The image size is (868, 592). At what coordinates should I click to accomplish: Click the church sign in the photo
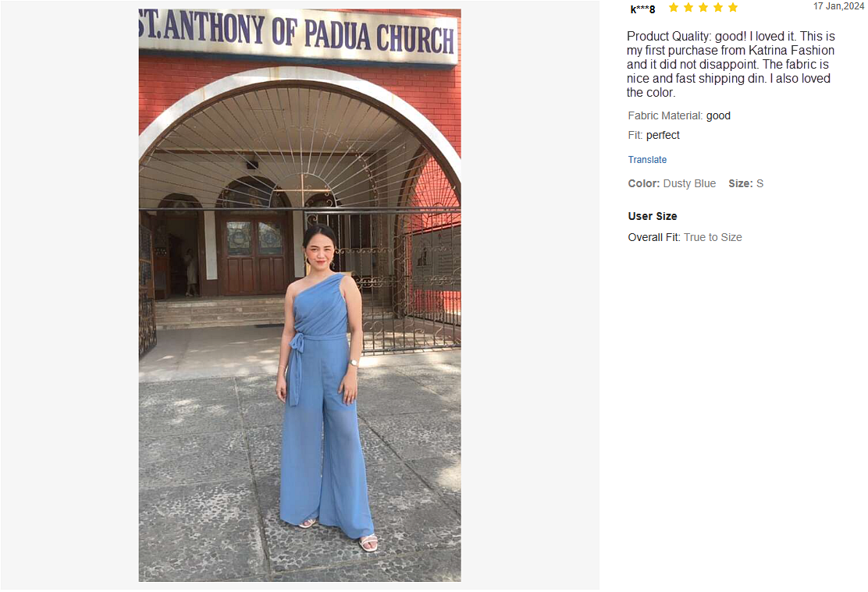pos(298,34)
